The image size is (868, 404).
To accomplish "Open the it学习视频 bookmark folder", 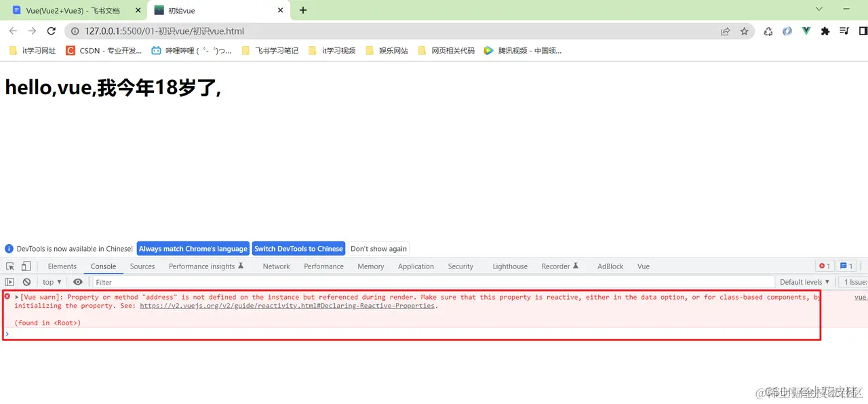I will (x=332, y=50).
